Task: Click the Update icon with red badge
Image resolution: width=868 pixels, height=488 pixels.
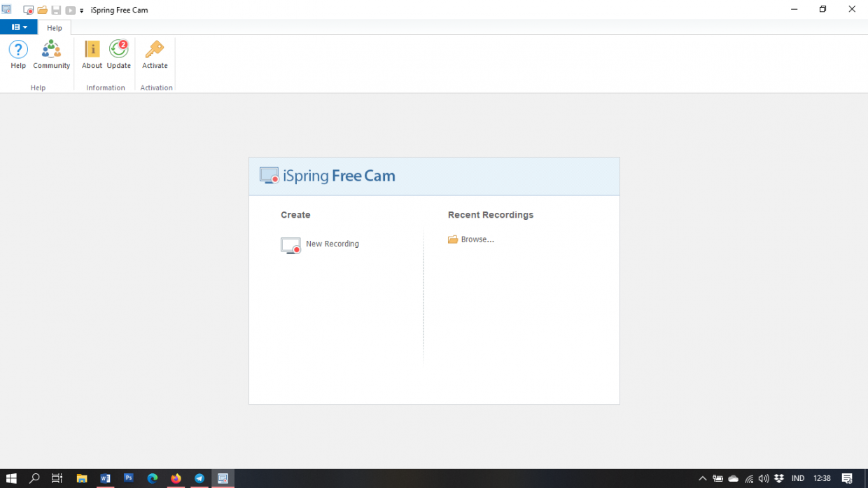Action: [119, 50]
